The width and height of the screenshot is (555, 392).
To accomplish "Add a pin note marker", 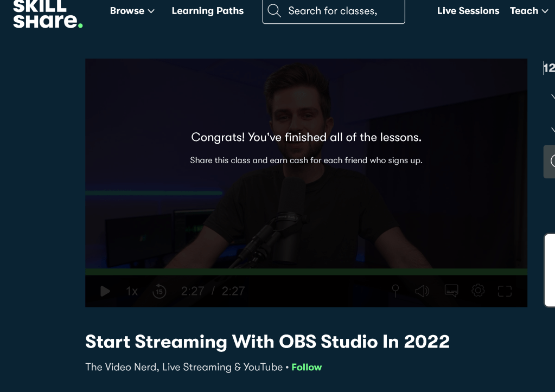I will [395, 291].
